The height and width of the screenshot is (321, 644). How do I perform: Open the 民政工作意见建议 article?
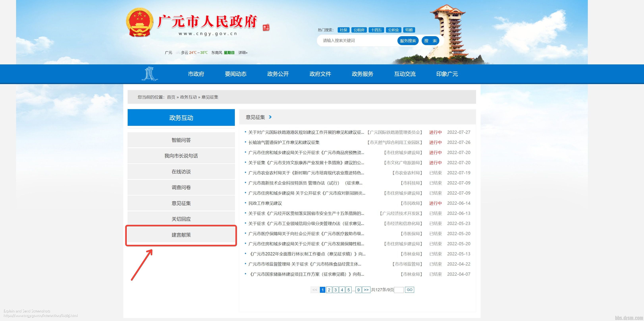pyautogui.click(x=265, y=203)
